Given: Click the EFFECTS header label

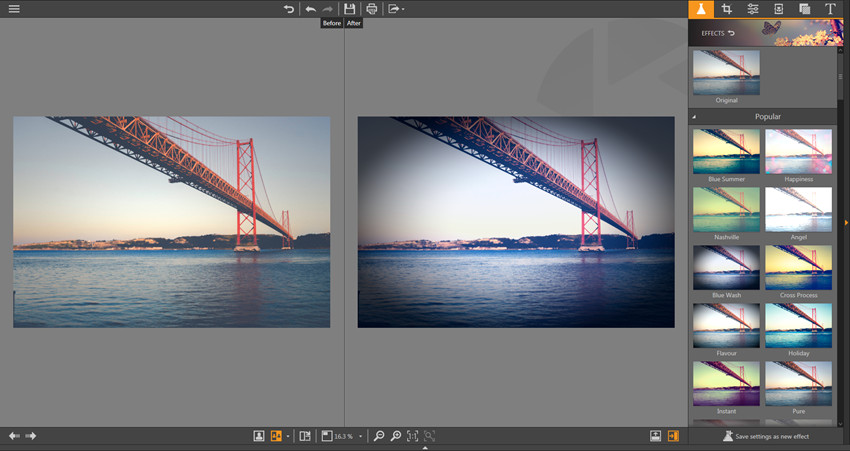Looking at the screenshot, I should (x=713, y=33).
